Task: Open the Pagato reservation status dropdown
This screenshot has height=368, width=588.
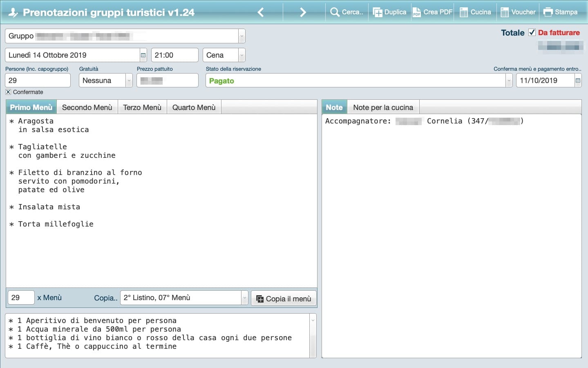Action: [x=509, y=81]
